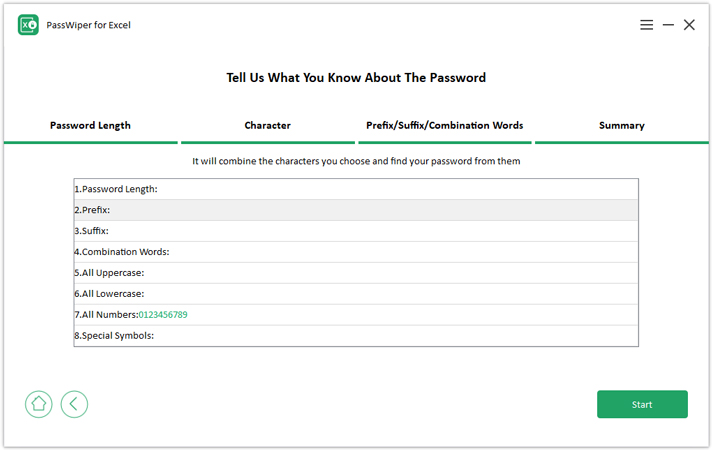Select the Prefix/Suffix/Combination Words tab
The height and width of the screenshot is (450, 712).
click(445, 126)
